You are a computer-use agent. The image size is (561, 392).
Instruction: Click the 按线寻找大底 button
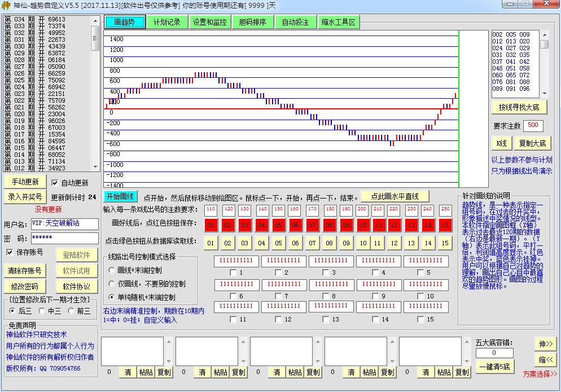coord(519,107)
